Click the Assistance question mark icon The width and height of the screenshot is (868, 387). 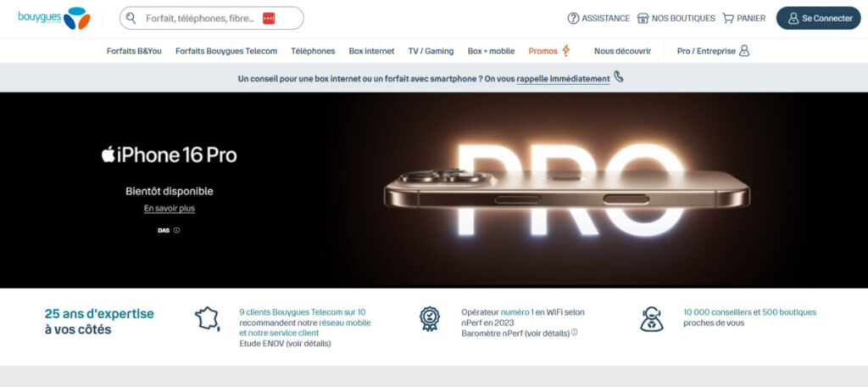pyautogui.click(x=574, y=19)
